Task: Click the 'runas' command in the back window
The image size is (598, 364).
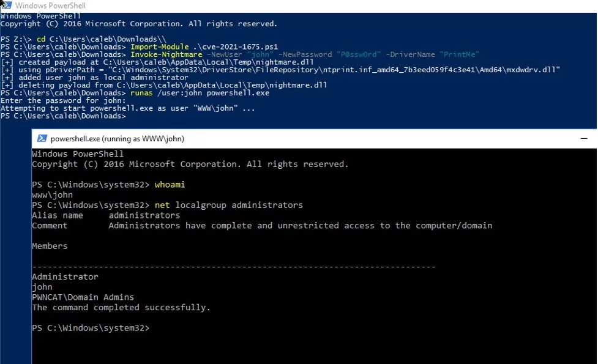Action: coord(141,93)
